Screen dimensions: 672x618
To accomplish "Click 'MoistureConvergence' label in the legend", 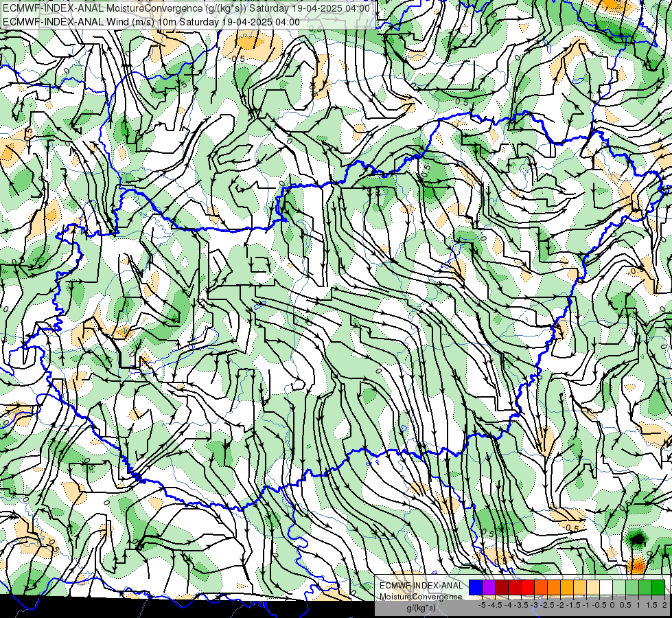I will (x=421, y=597).
